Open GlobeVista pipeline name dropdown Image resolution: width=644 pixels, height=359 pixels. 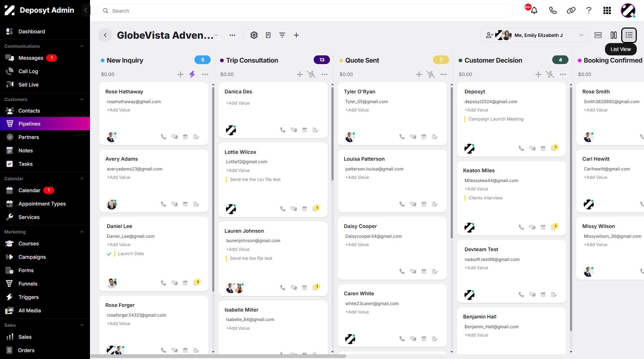click(x=216, y=35)
